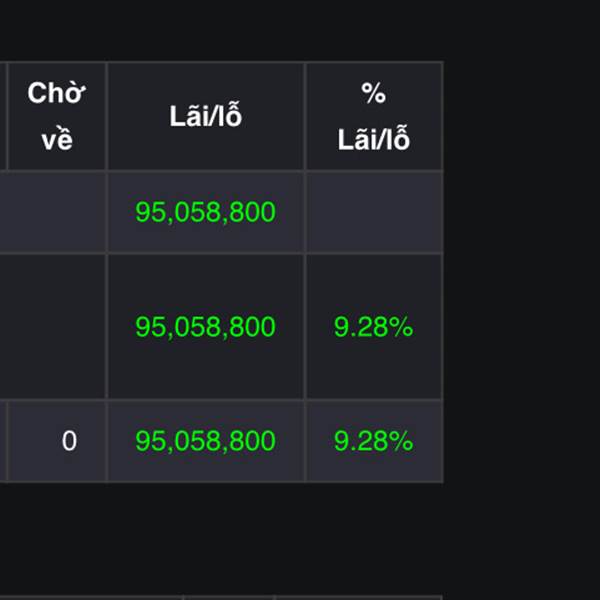Click 9.28% in the bottom table row
The height and width of the screenshot is (600, 600).
click(x=373, y=441)
